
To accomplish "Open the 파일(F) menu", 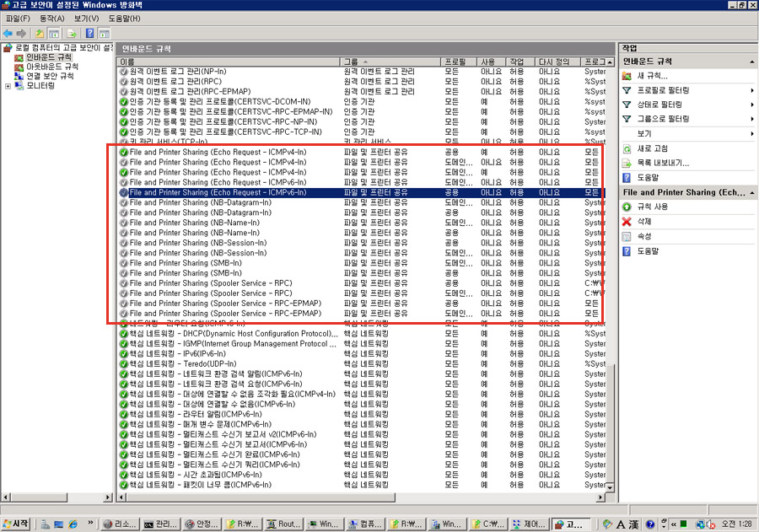I will 18,19.
